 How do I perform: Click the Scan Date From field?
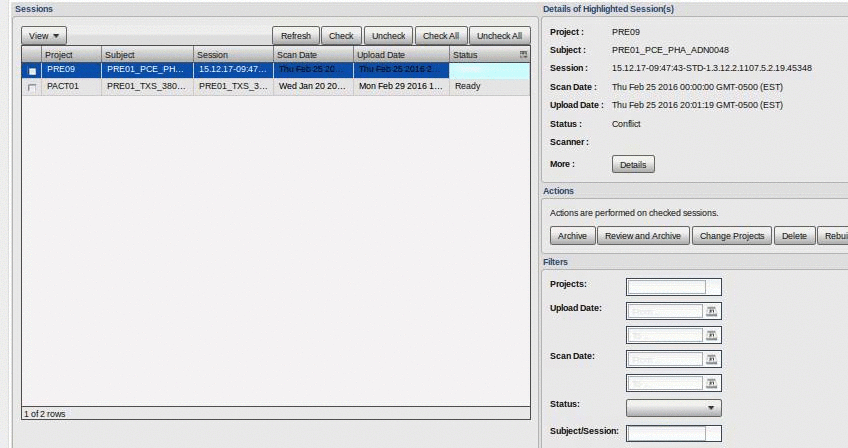coord(665,359)
